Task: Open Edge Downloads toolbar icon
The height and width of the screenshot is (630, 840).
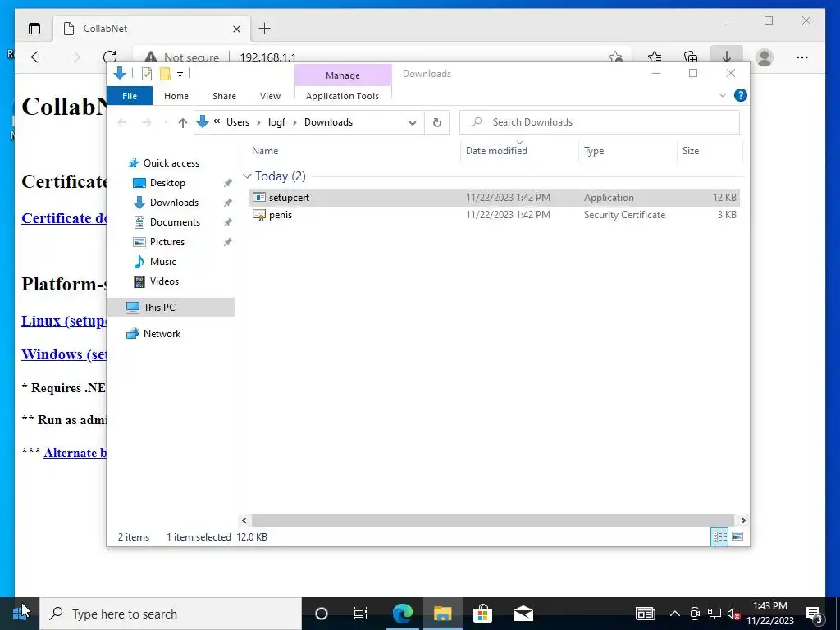Action: pyautogui.click(x=727, y=57)
